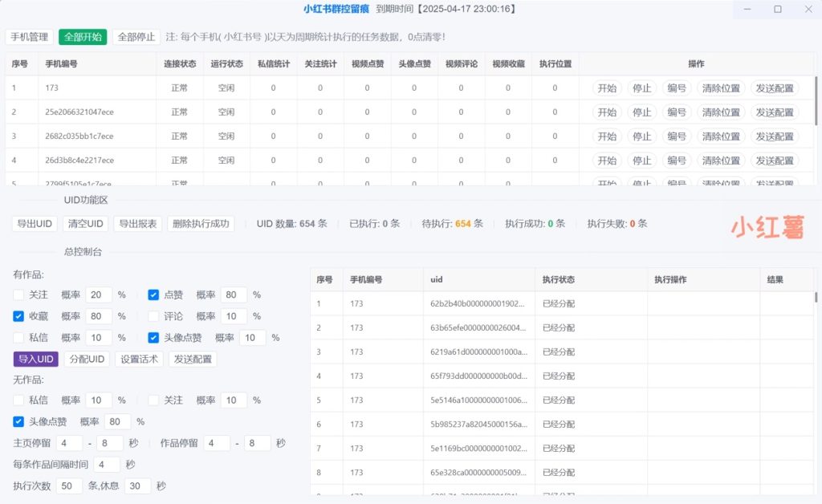Send config to 26d3b8c4e2217ece via 发送配置
Viewport: 822px width, 504px height.
[774, 161]
